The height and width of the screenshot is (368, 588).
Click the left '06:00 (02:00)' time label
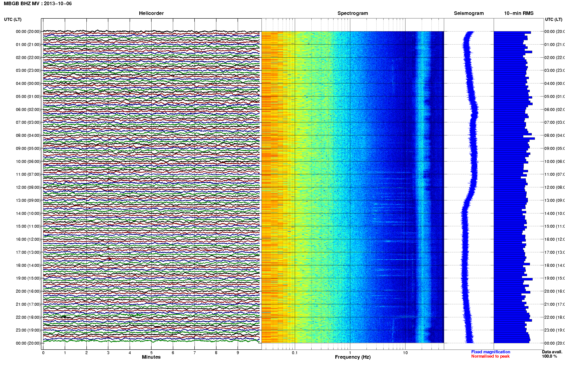(x=28, y=109)
